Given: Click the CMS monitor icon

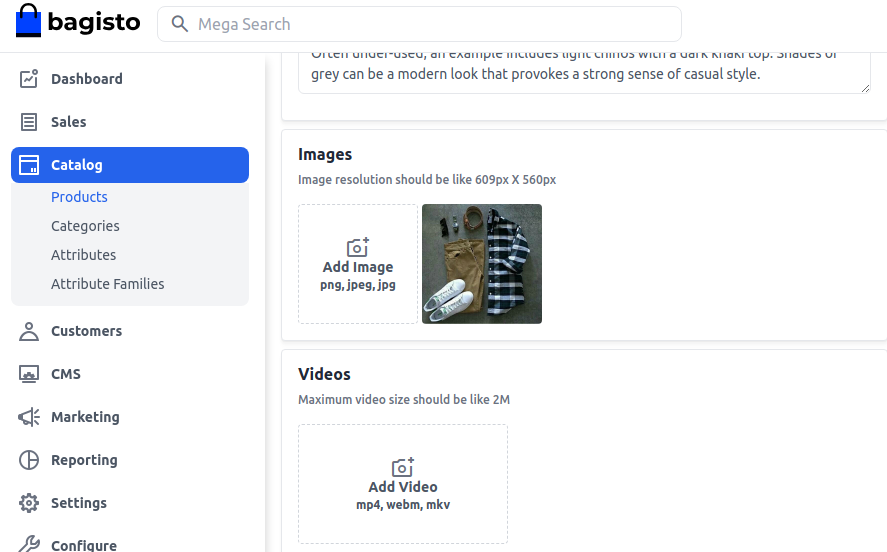Looking at the screenshot, I should click(x=29, y=374).
